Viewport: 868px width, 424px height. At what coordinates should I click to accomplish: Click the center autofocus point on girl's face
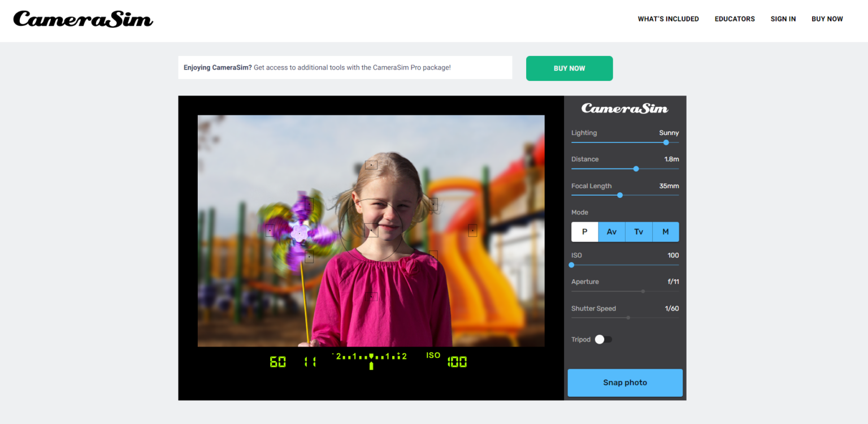[371, 230]
